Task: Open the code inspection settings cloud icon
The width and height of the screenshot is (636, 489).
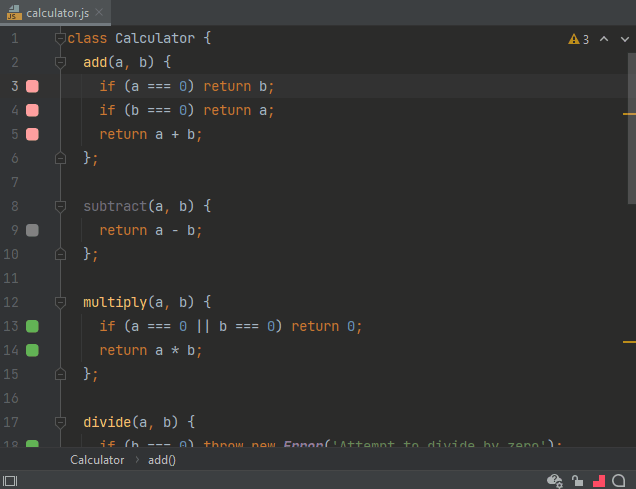Action: tap(556, 480)
